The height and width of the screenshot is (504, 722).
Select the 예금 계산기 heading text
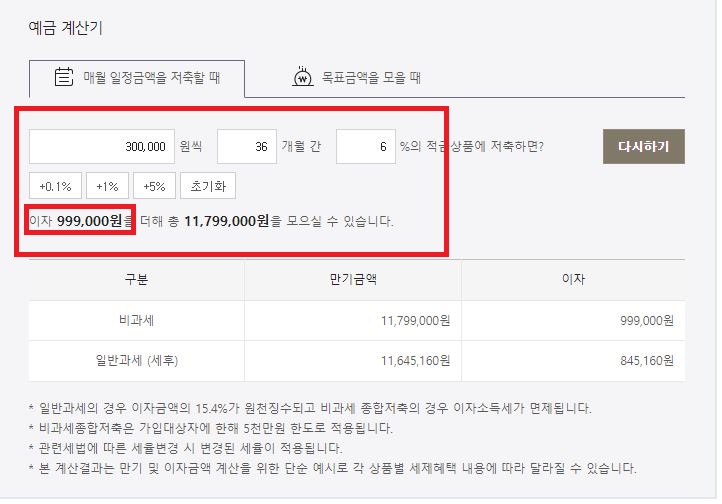(65, 28)
